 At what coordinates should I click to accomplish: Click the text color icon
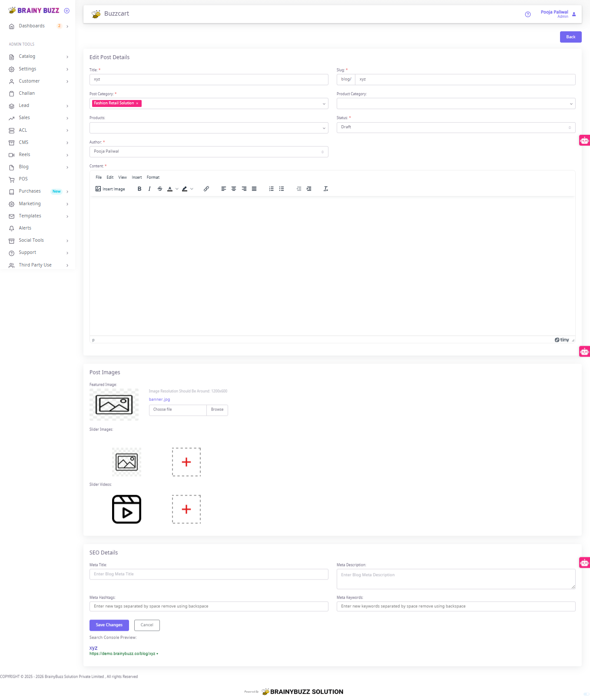point(170,189)
